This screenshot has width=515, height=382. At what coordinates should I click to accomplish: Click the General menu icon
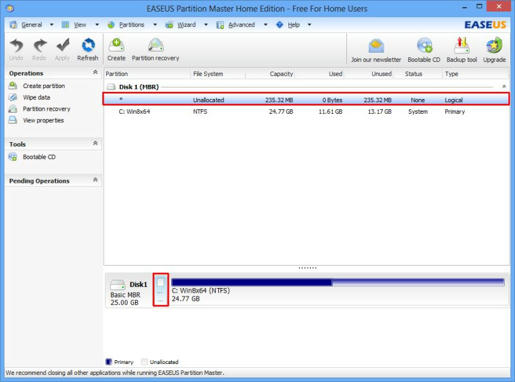pos(13,25)
